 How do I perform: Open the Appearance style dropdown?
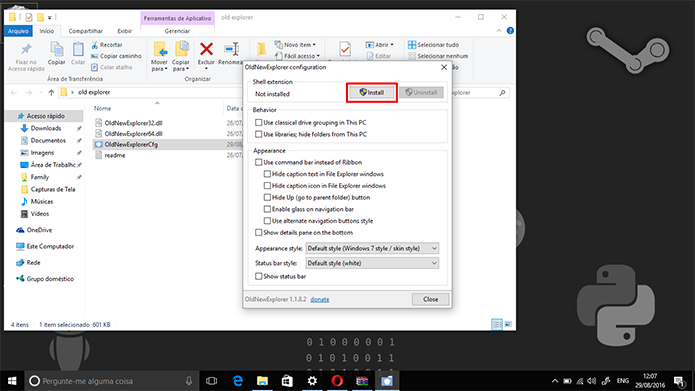(372, 248)
